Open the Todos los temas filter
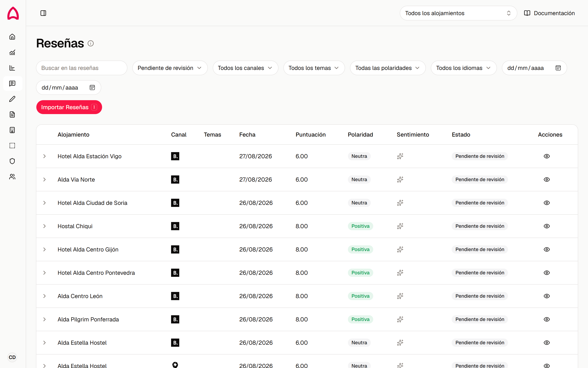The width and height of the screenshot is (588, 368). click(x=314, y=68)
